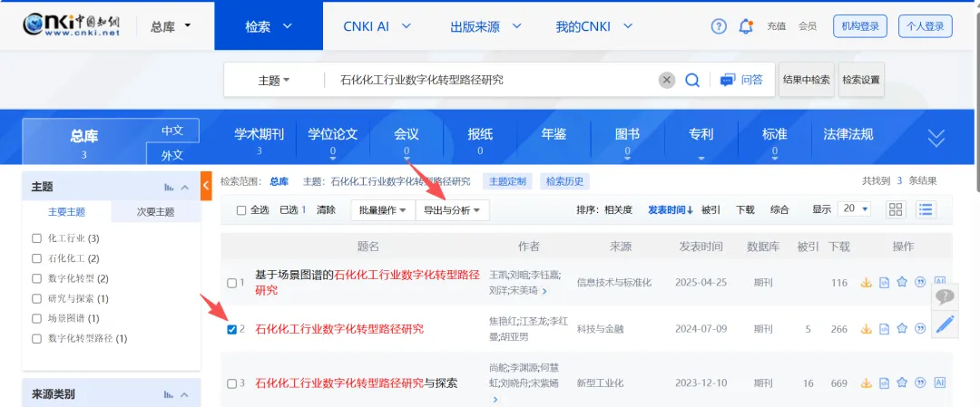The image size is (980, 407).
Task: Show 来源类别 panel chart icon
Action: [x=168, y=394]
